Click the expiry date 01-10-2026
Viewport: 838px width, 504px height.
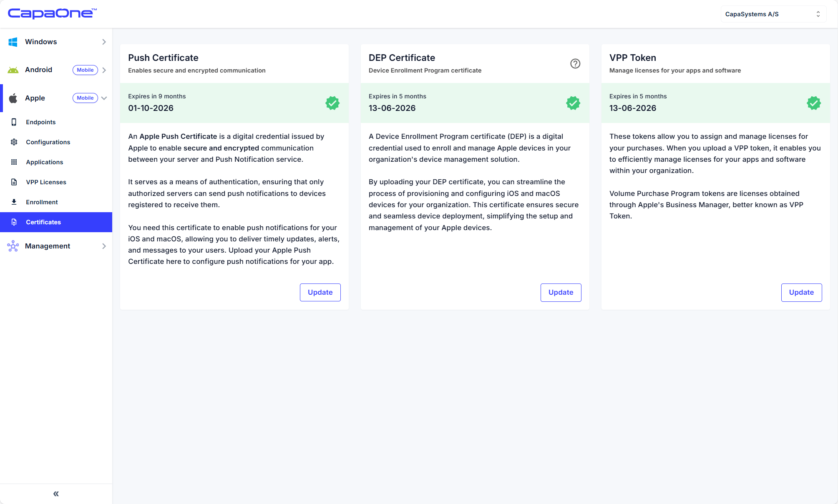(x=151, y=108)
